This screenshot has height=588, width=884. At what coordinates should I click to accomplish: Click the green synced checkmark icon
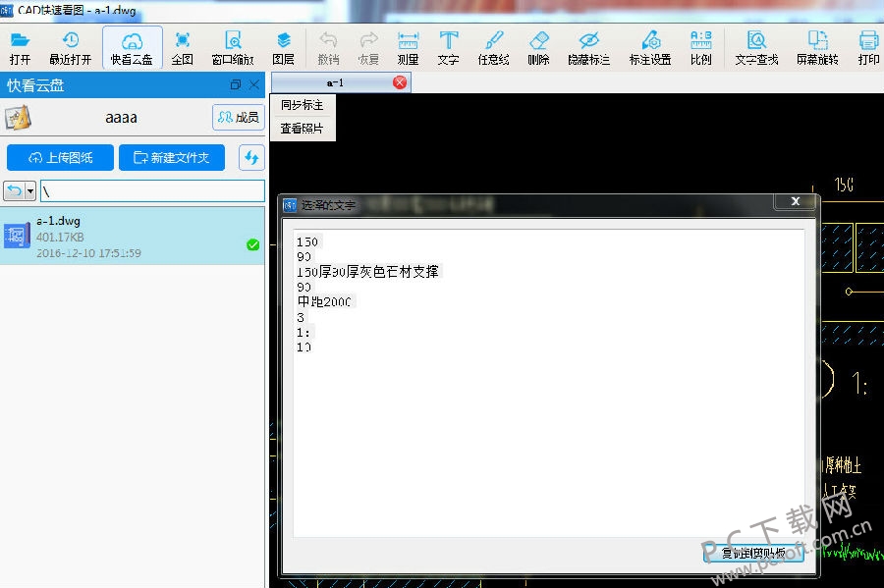tap(253, 244)
